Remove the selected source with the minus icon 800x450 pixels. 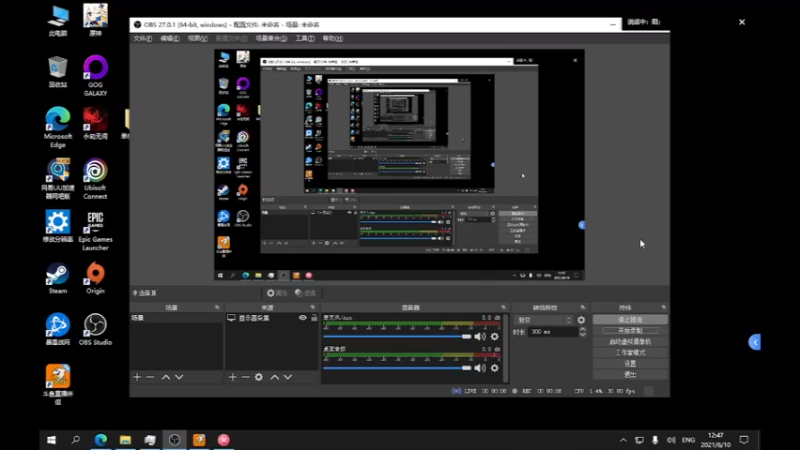click(x=245, y=377)
